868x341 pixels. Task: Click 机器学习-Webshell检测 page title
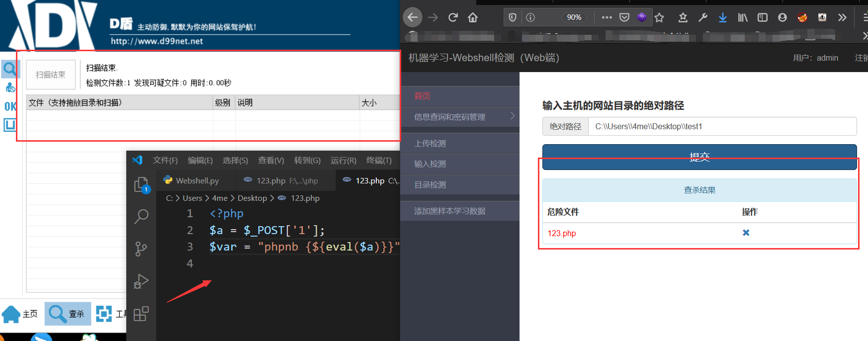[484, 58]
